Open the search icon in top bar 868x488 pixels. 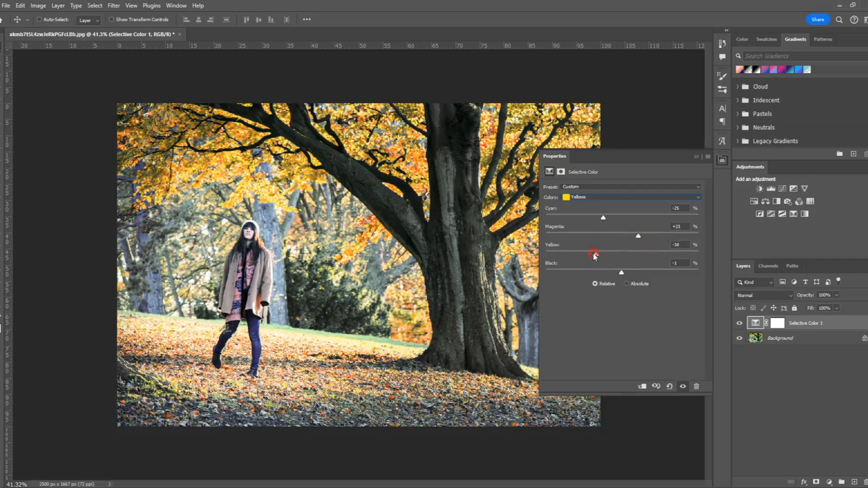tap(839, 20)
